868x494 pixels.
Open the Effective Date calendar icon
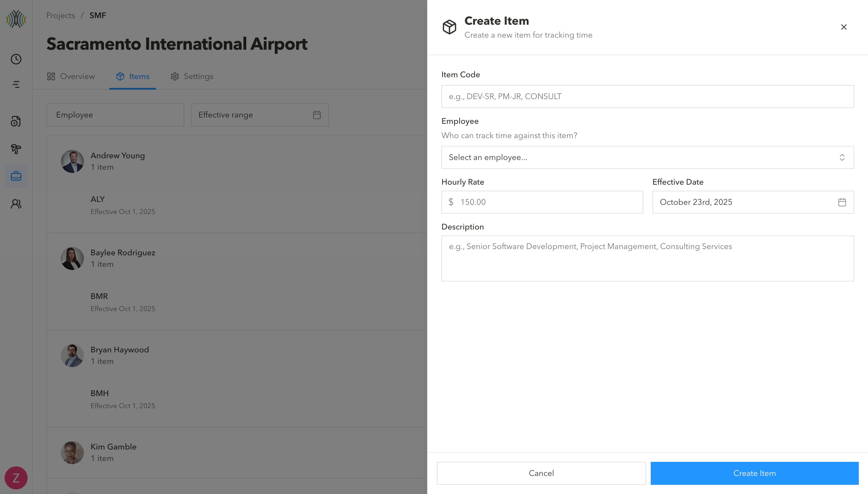(842, 202)
